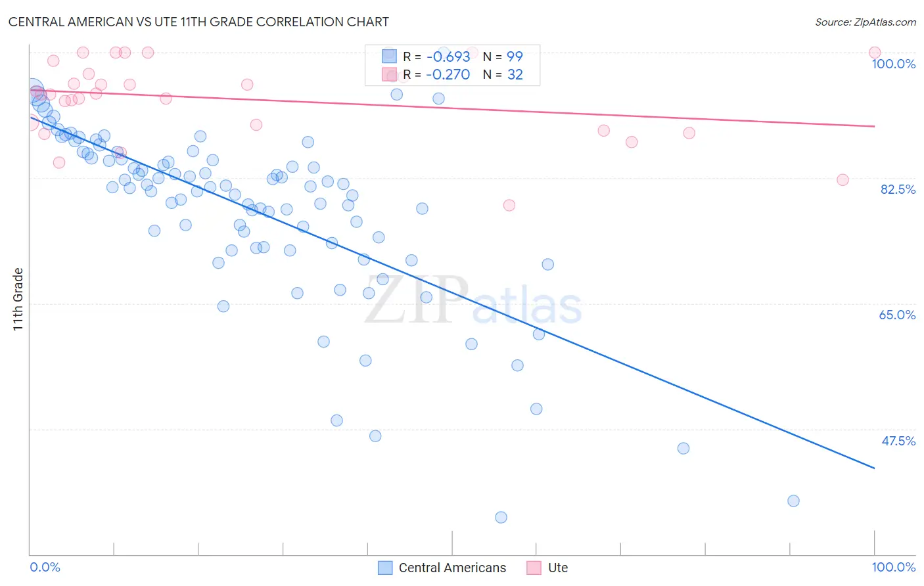The height and width of the screenshot is (586, 924).
Task: Click the R = -0.693 correlation value
Action: tap(437, 56)
